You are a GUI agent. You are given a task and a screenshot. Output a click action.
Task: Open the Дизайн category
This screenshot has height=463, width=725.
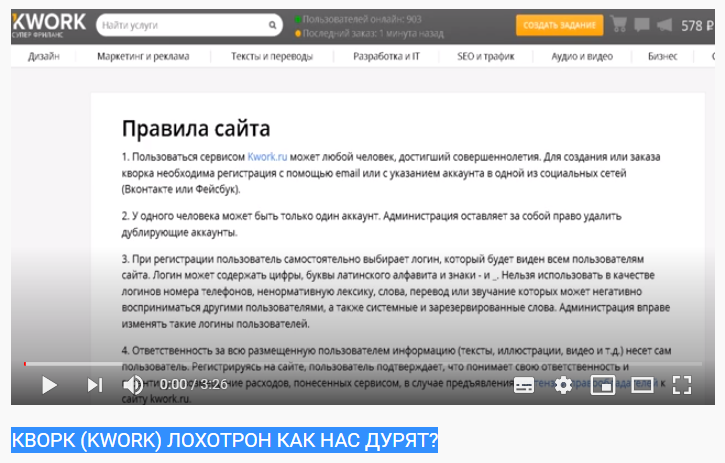(44, 56)
